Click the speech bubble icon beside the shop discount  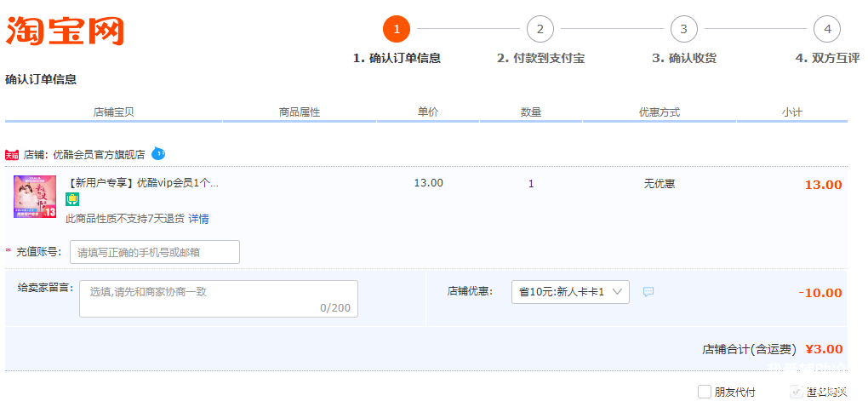pos(648,291)
